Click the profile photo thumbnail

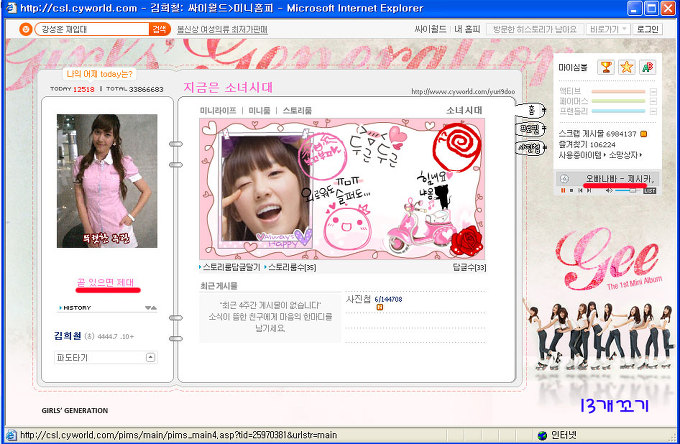pos(107,181)
